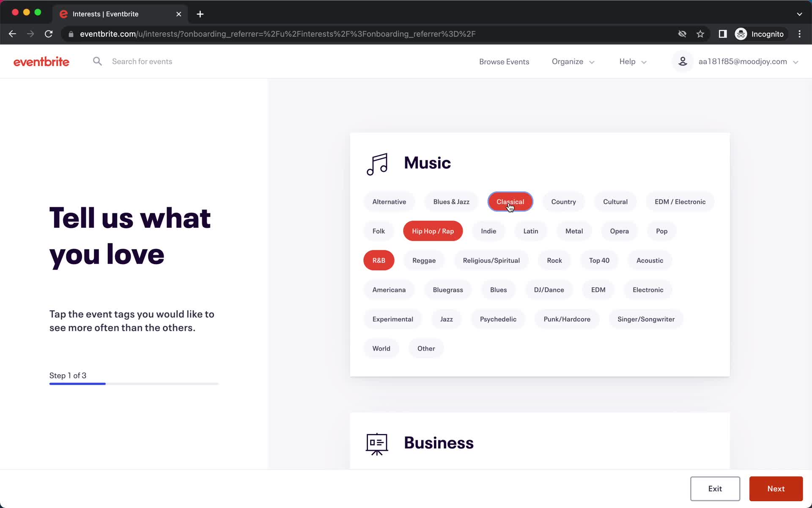This screenshot has width=812, height=508.
Task: Toggle the Classical music genre tag
Action: [510, 202]
